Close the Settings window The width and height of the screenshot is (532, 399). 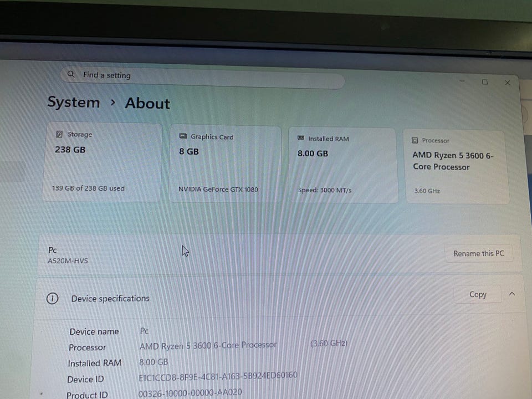pos(508,83)
